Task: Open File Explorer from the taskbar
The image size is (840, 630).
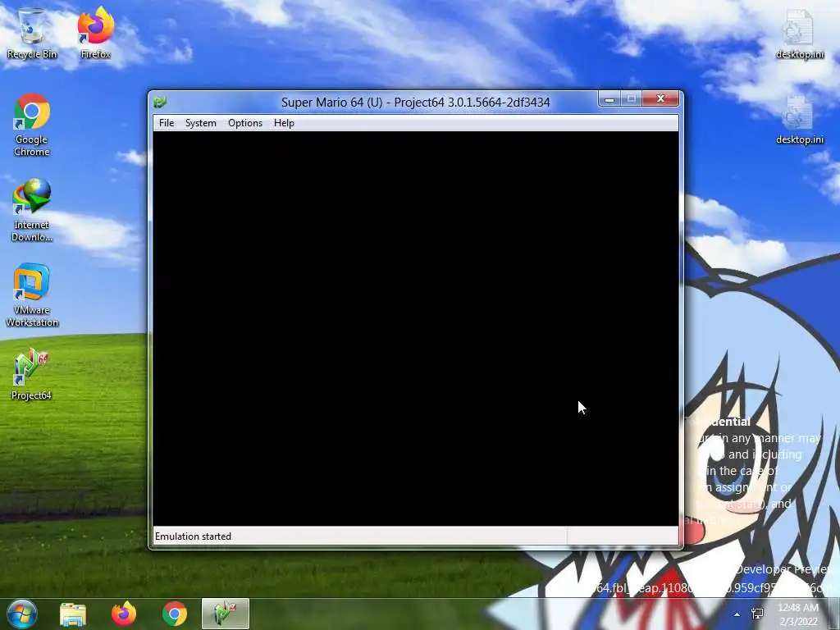Action: tap(73, 614)
